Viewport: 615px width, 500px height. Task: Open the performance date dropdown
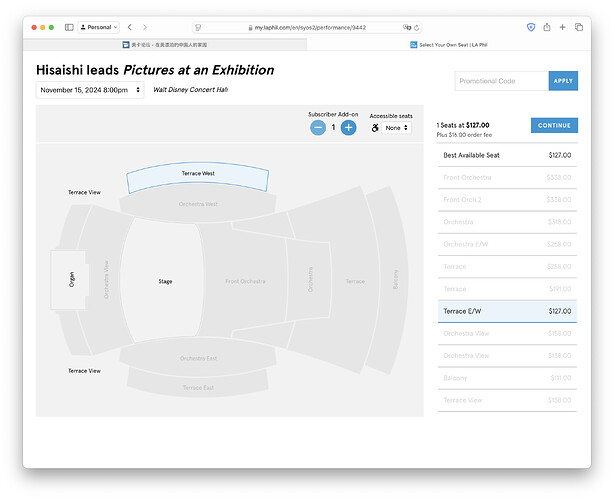90,90
